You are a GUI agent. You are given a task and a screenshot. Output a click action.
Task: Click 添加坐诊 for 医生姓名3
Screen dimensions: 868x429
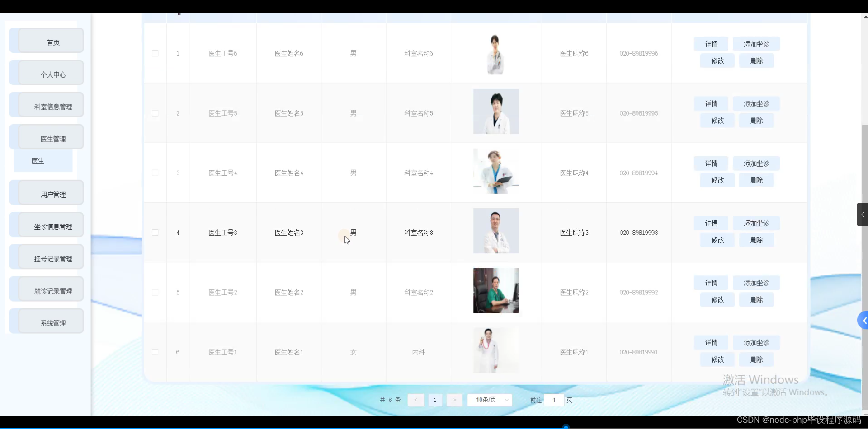tap(756, 223)
